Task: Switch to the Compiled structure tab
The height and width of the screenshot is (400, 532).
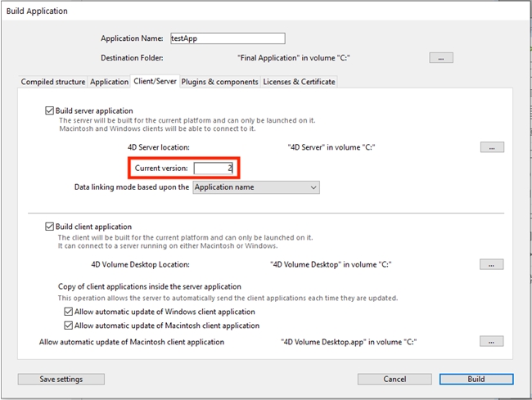Action: [x=52, y=82]
